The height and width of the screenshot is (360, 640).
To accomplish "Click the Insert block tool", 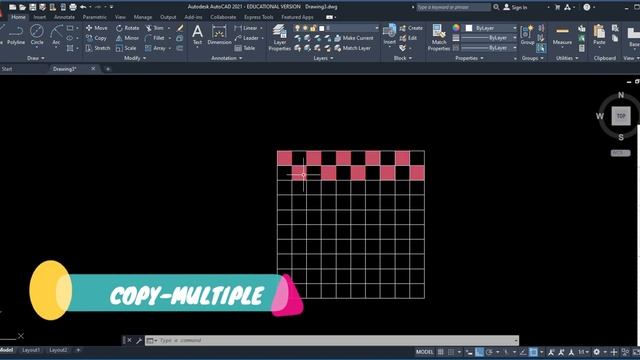I will coord(389,34).
